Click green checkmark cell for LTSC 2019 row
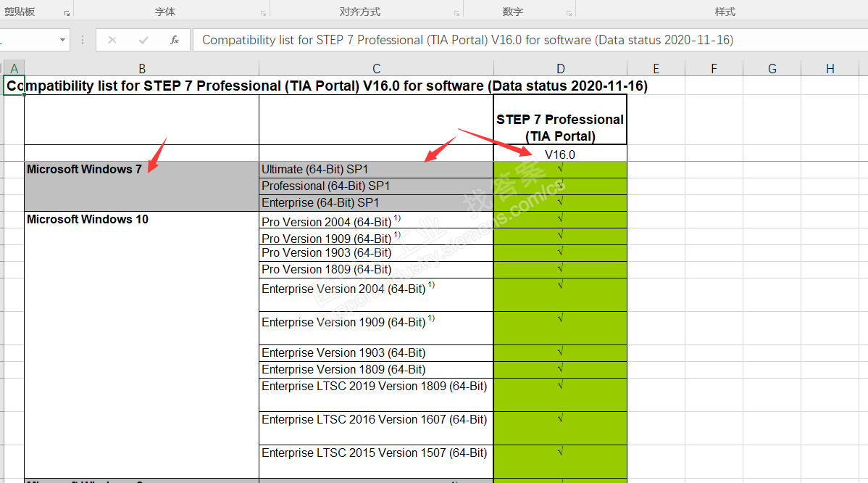Screen dimensions: 868x483 (560, 395)
